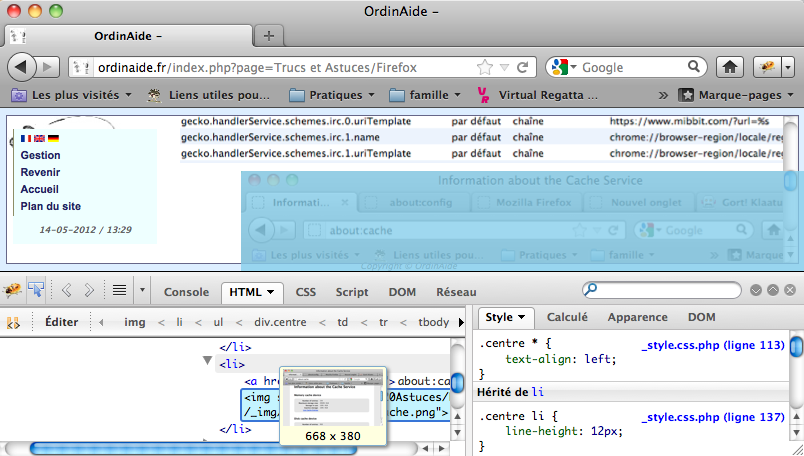Screen dimensions: 804x456
Task: Switch to the Console panel
Action: point(186,292)
